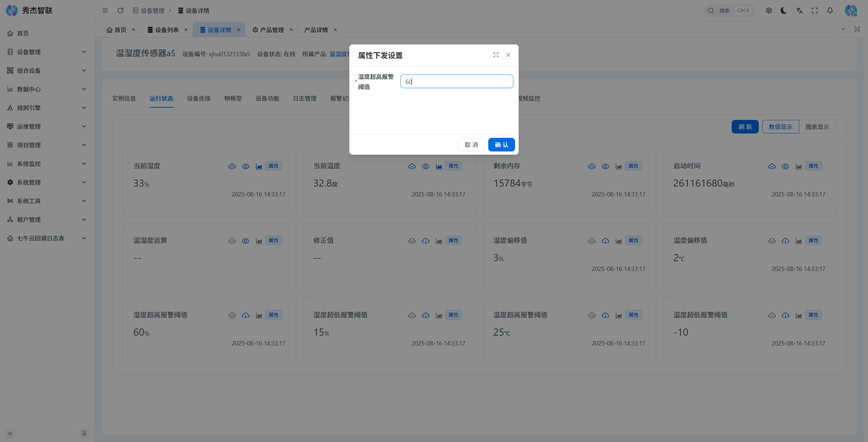Click the page refresh icon in the top bar
The height and width of the screenshot is (442, 868).
coord(120,10)
